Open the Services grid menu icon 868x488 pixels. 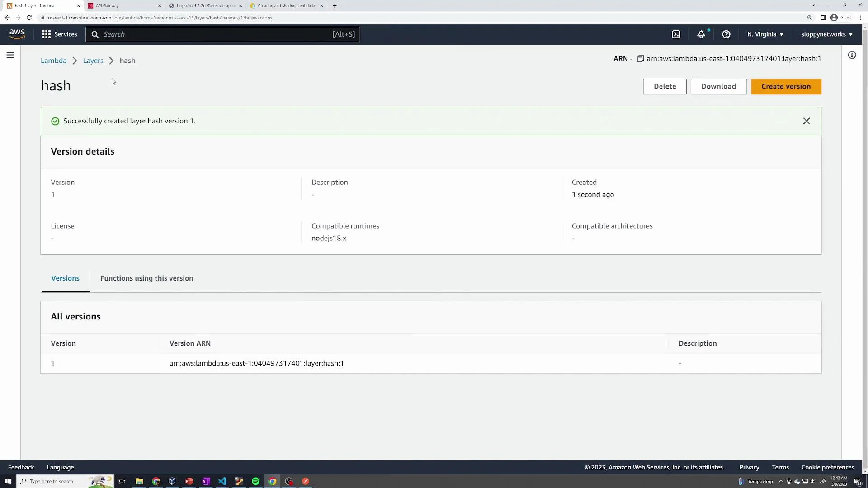click(x=47, y=34)
